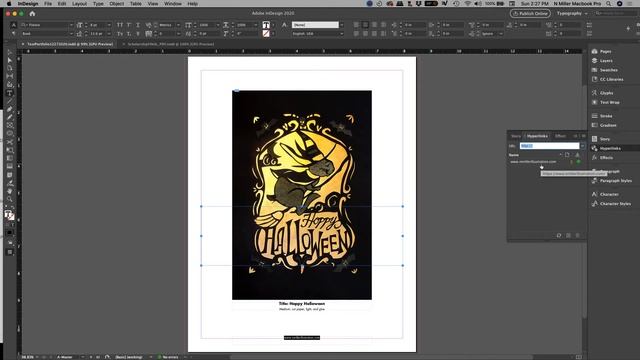The width and height of the screenshot is (640, 360).
Task: Toggle Superscript formatting
Action: point(129,25)
